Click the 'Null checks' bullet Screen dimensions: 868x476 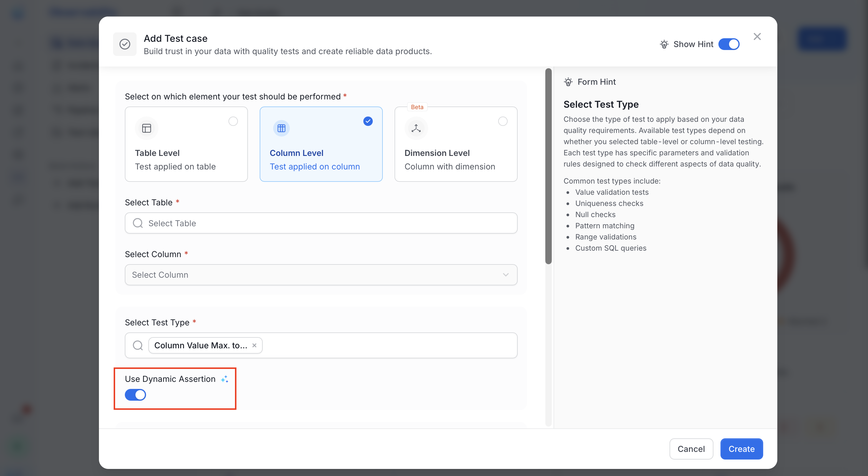point(595,214)
